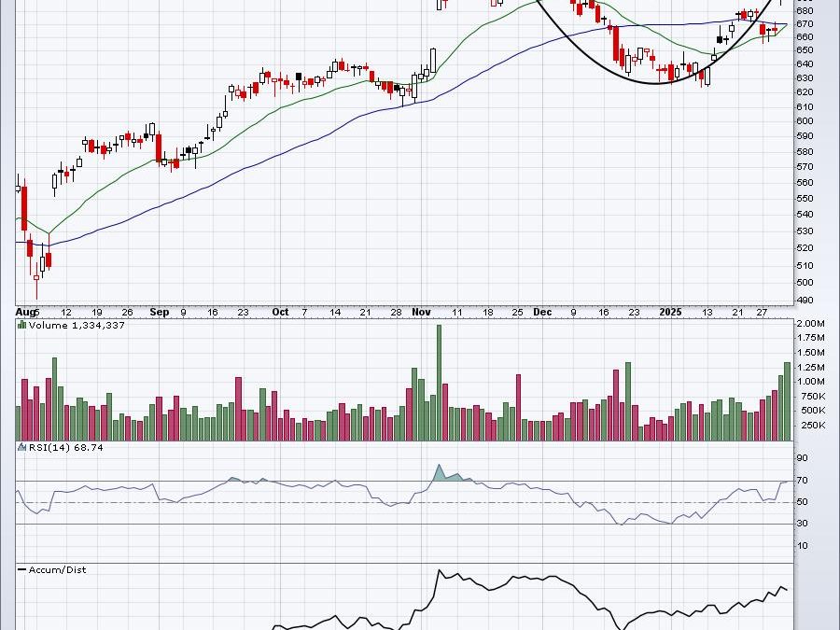This screenshot has width=840, height=630.
Task: Click the 510 price axis label
Action: [x=805, y=266]
